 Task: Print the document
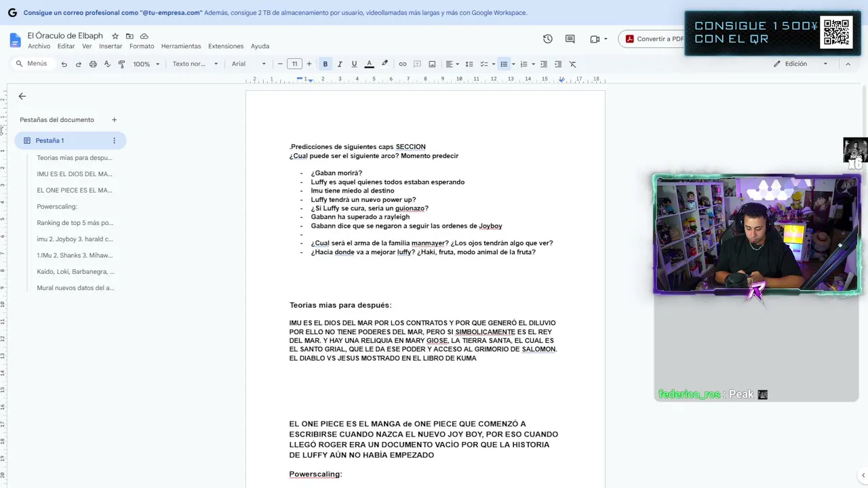tap(93, 64)
